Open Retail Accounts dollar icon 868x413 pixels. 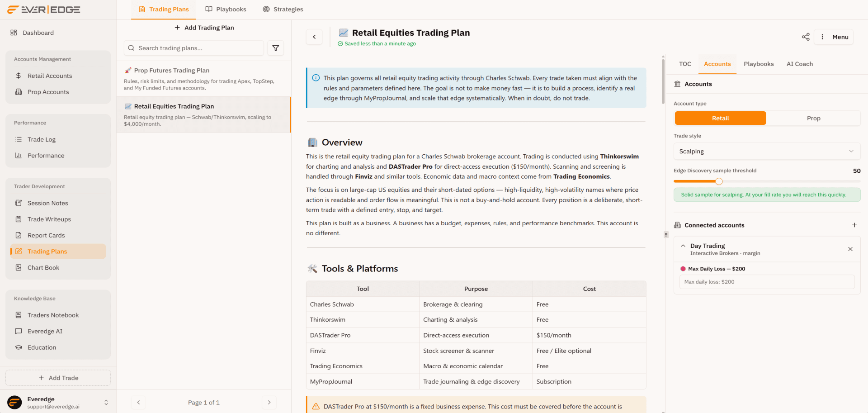(19, 76)
